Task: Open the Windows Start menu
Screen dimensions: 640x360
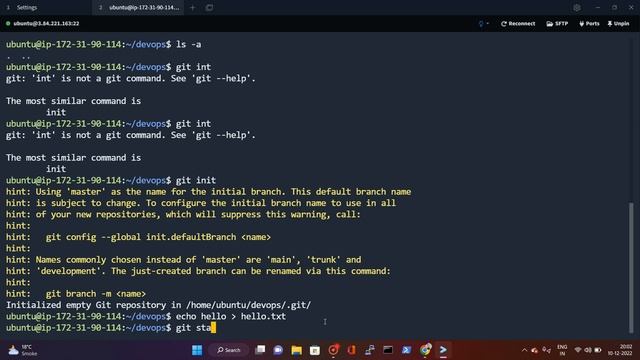Action: 197,350
